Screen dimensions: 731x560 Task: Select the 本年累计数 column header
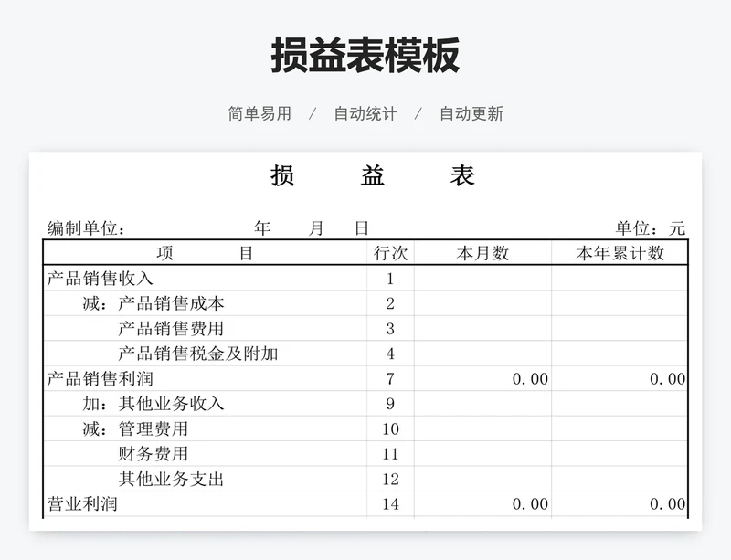coord(620,253)
